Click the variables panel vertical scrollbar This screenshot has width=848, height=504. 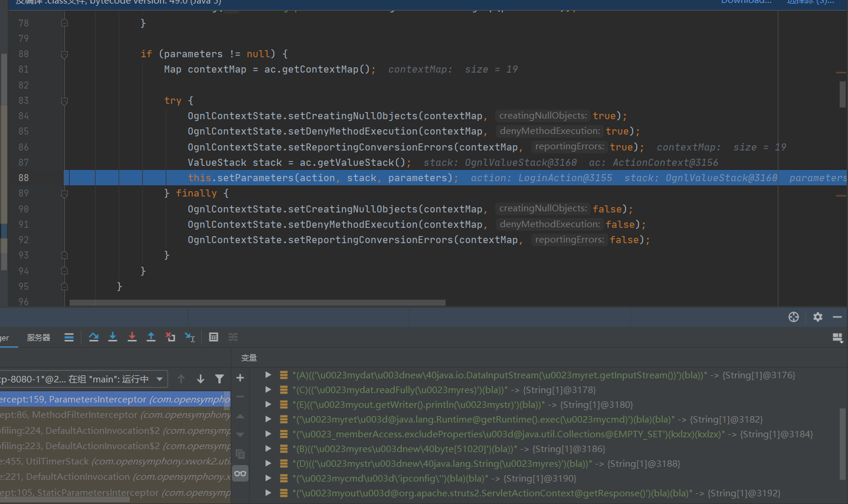(843, 444)
